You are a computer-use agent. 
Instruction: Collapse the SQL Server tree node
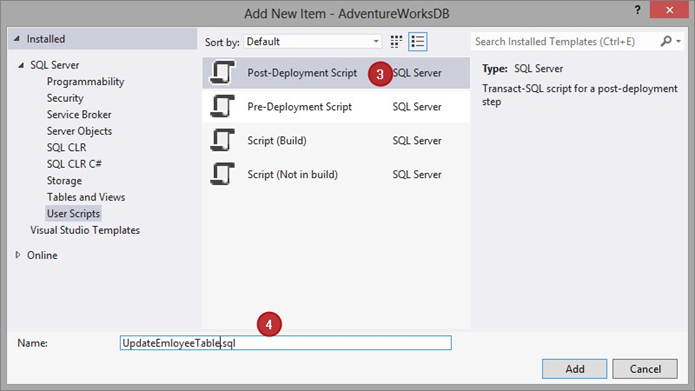(x=21, y=65)
